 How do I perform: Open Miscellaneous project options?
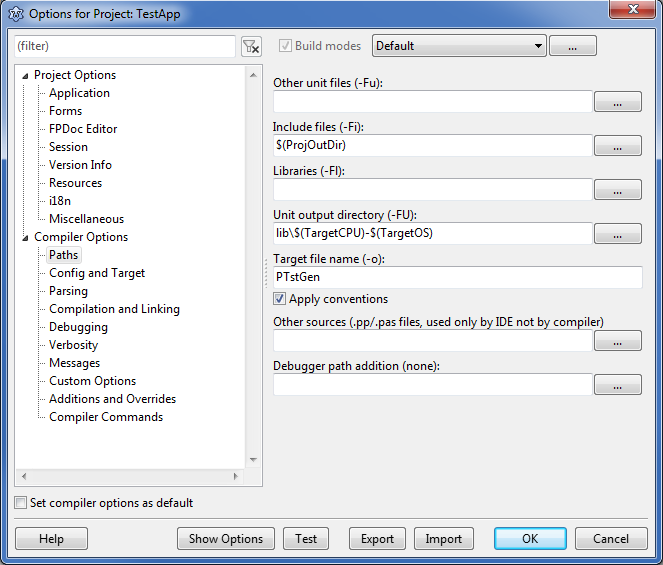click(x=87, y=219)
